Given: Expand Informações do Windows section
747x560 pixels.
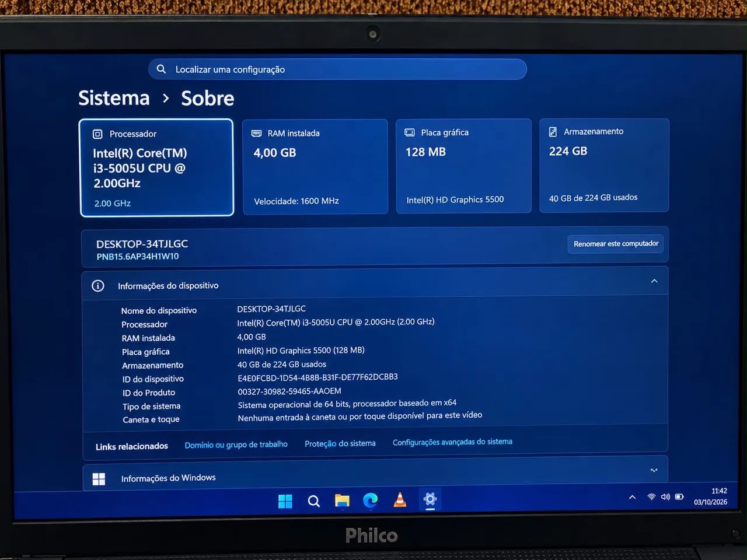Looking at the screenshot, I should [654, 470].
